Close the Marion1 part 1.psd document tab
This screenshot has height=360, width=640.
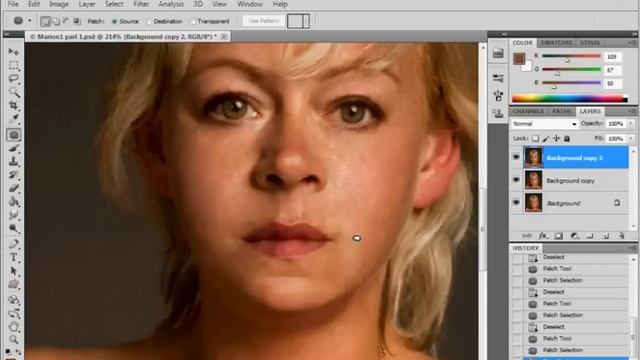pyautogui.click(x=224, y=36)
